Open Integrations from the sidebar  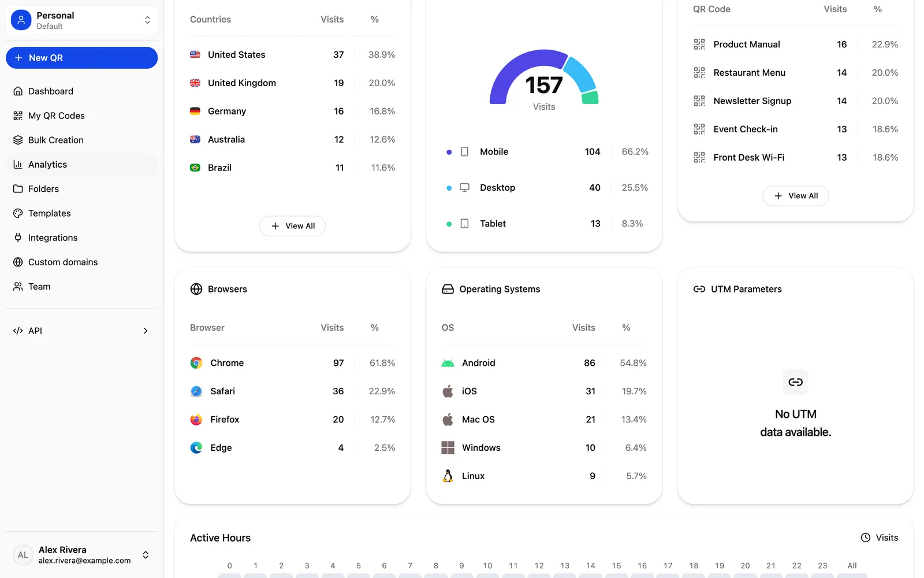tap(81, 238)
